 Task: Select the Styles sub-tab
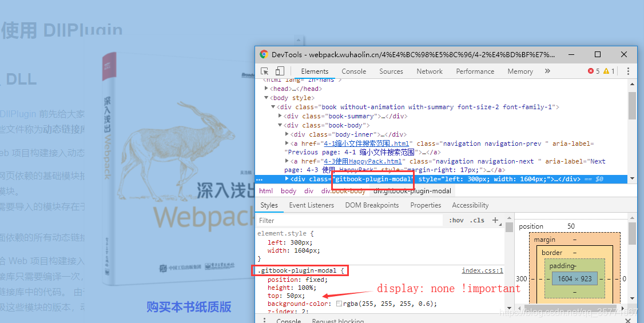click(x=269, y=205)
